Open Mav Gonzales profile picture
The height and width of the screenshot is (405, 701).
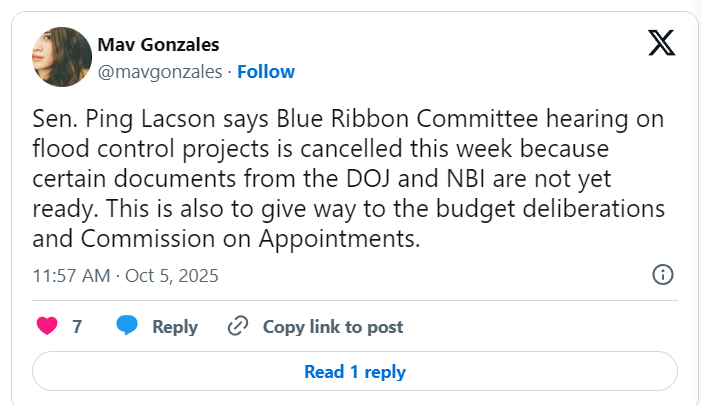coord(63,57)
